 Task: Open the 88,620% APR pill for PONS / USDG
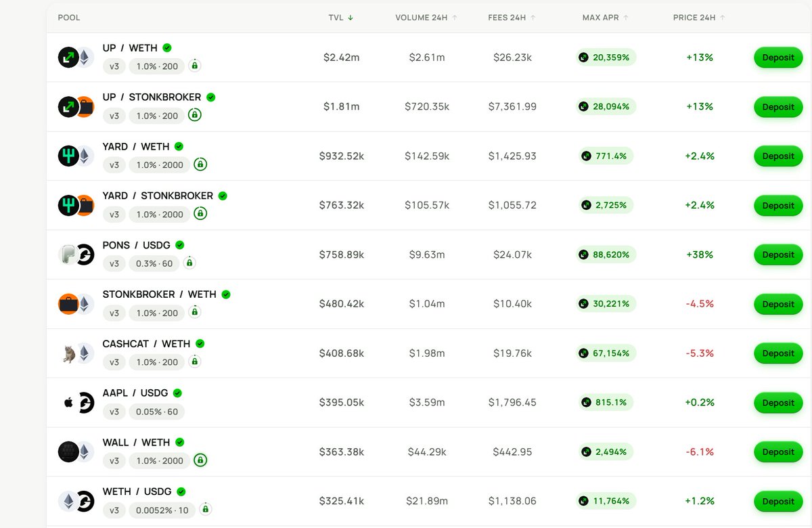(605, 255)
